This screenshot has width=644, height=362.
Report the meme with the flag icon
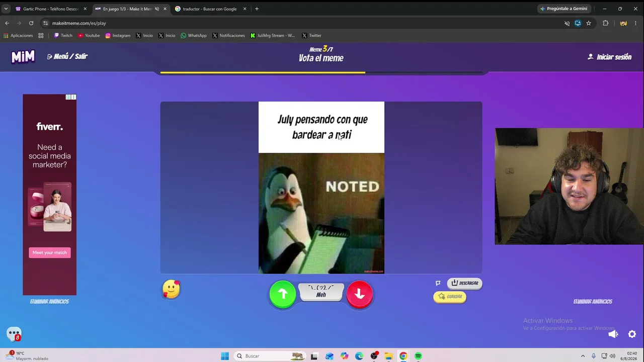(x=438, y=283)
